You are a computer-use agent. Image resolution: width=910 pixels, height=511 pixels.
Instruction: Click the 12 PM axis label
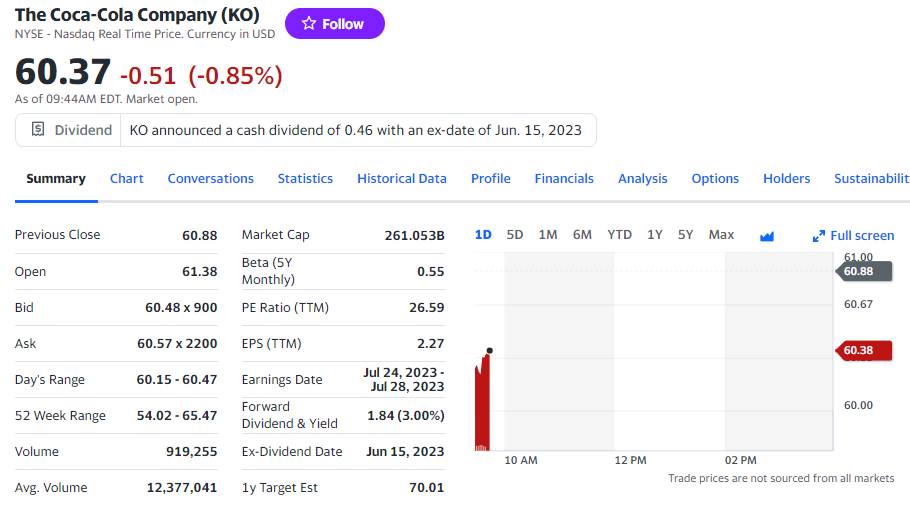tap(630, 460)
